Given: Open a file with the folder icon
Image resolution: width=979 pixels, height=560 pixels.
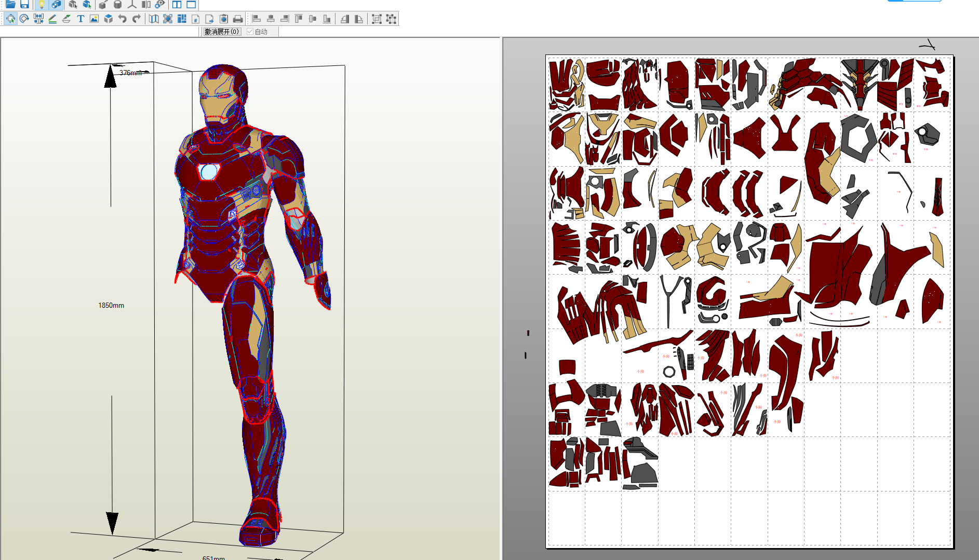Looking at the screenshot, I should pyautogui.click(x=10, y=4).
